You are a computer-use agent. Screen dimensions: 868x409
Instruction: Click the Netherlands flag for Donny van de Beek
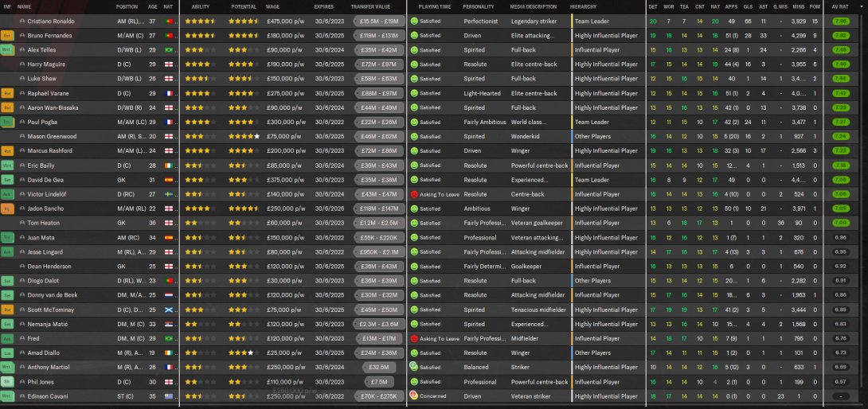click(x=169, y=295)
